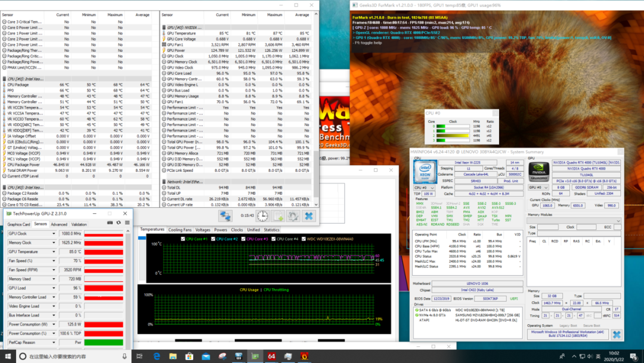Click HWiNFO network sharing icon
644x363 pixels.
tap(225, 216)
